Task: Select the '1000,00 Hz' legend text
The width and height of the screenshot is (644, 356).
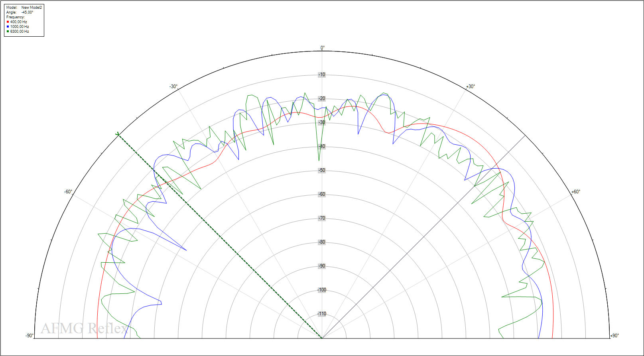Action: point(20,27)
